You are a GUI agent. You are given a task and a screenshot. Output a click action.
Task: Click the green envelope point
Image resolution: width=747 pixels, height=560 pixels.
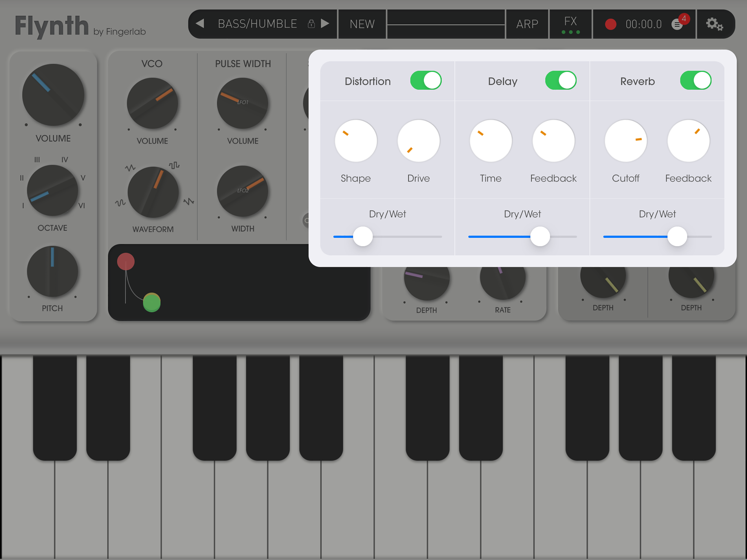152,302
